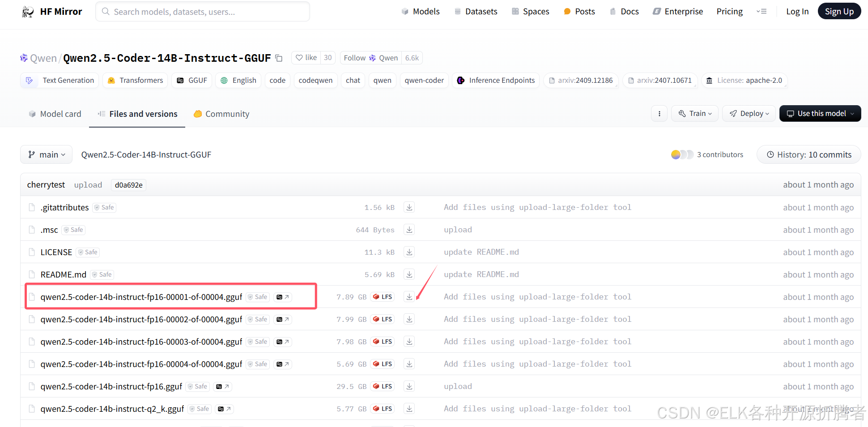868x427 pixels.
Task: Expand the Use this model dropdown
Action: (x=820, y=114)
